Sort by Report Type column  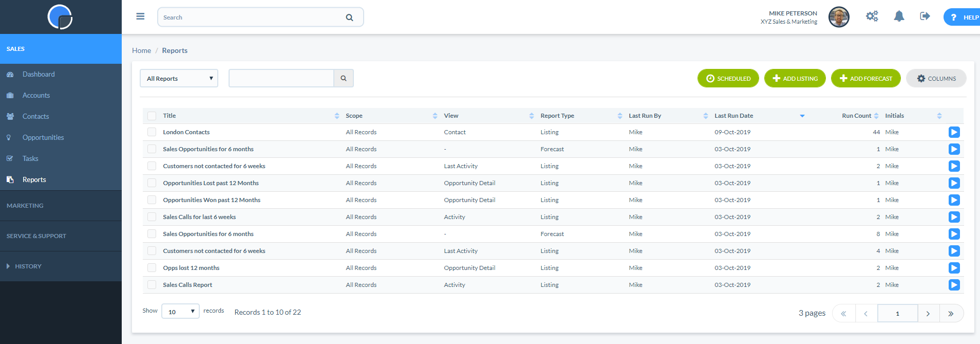(620, 116)
